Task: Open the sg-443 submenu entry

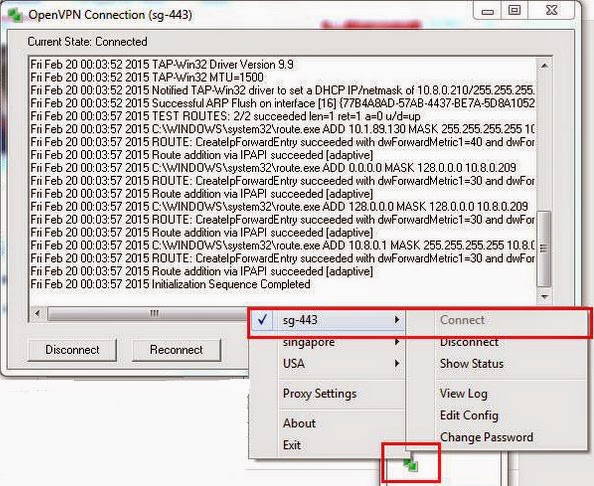Action: (x=328, y=320)
